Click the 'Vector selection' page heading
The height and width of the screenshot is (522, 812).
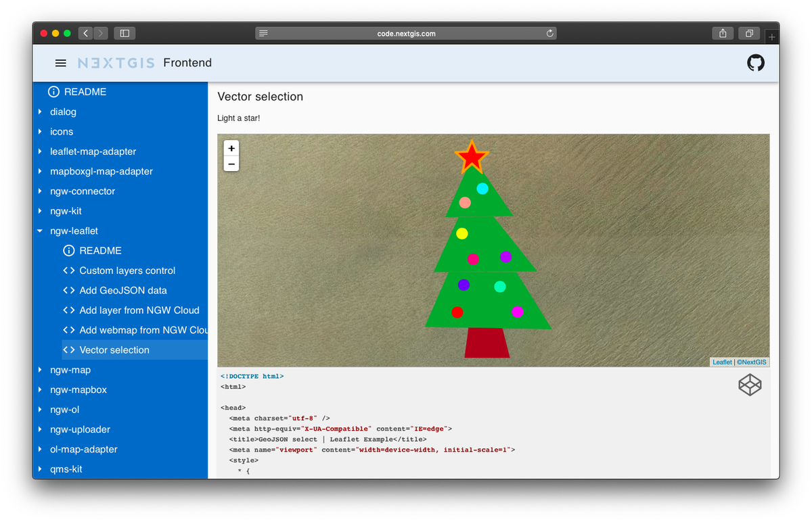(x=261, y=97)
